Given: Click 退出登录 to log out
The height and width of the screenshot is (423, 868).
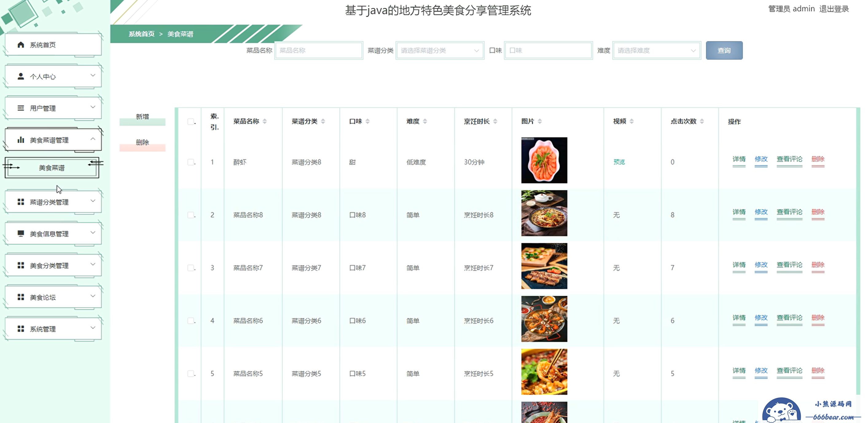Looking at the screenshot, I should tap(834, 9).
